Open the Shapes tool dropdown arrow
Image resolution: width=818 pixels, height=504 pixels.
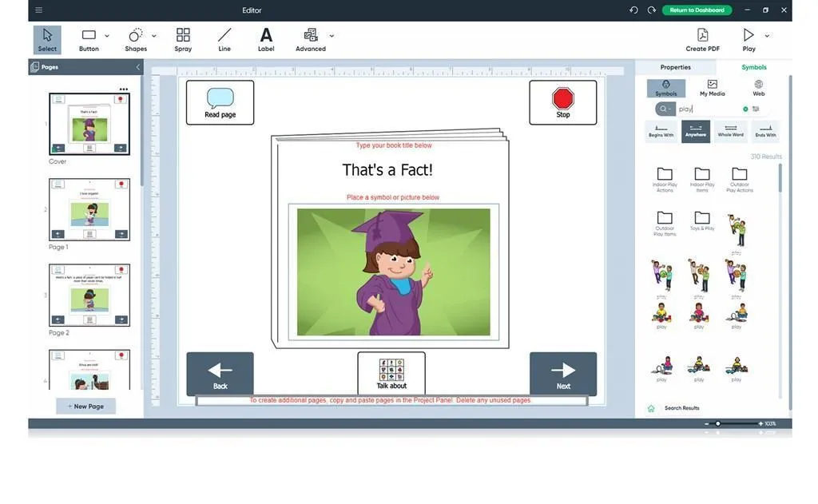154,36
